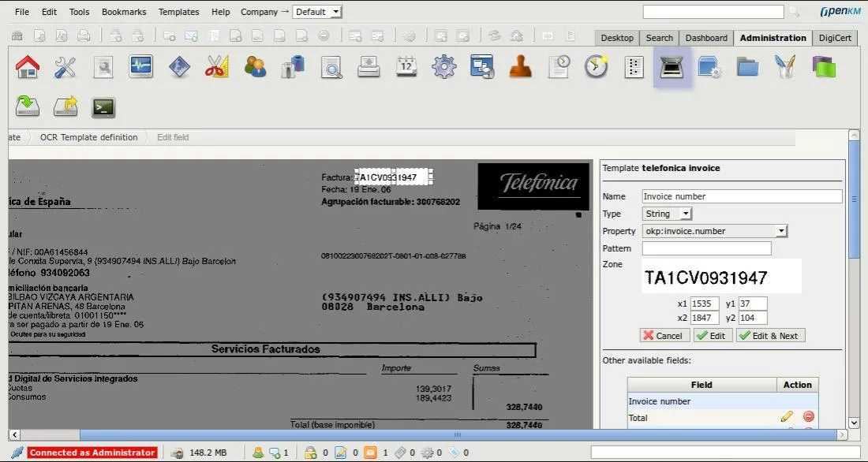Go to OCR Template definition breadcrumb

88,137
